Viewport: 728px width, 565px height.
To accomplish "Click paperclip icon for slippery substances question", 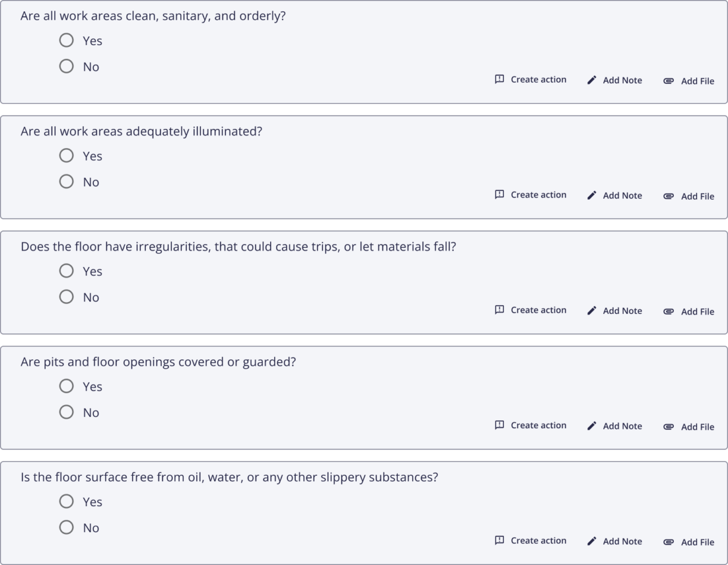I will pos(669,542).
